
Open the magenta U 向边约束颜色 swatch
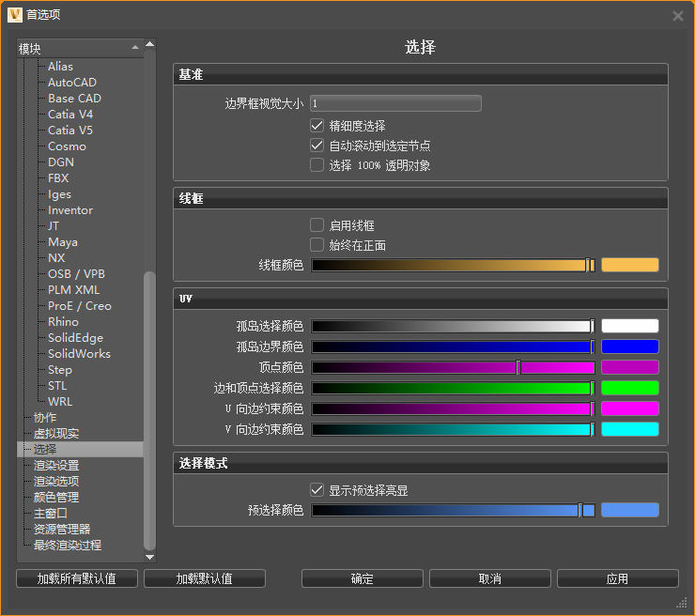(630, 408)
